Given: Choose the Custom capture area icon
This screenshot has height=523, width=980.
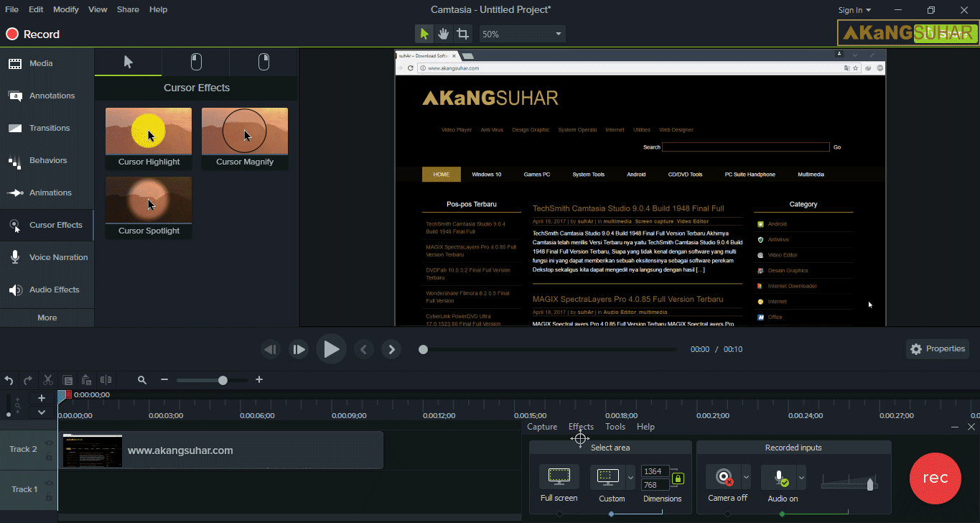Looking at the screenshot, I should (x=608, y=477).
